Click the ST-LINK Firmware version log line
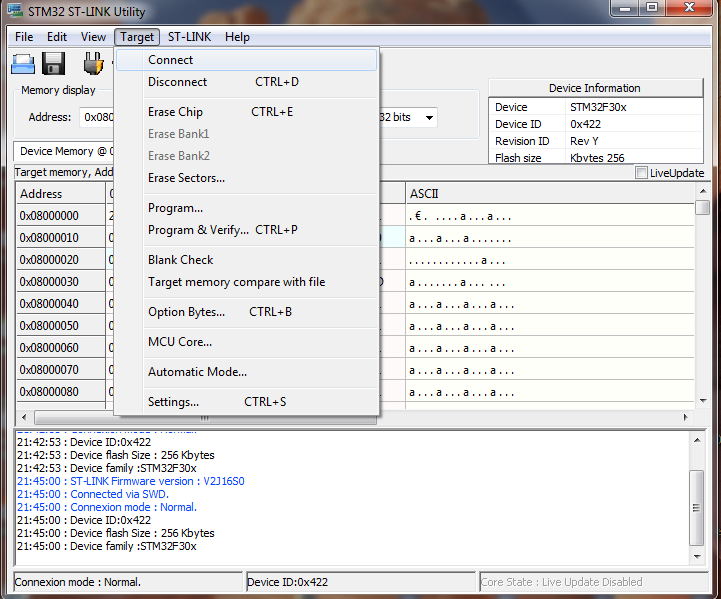 coord(131,481)
